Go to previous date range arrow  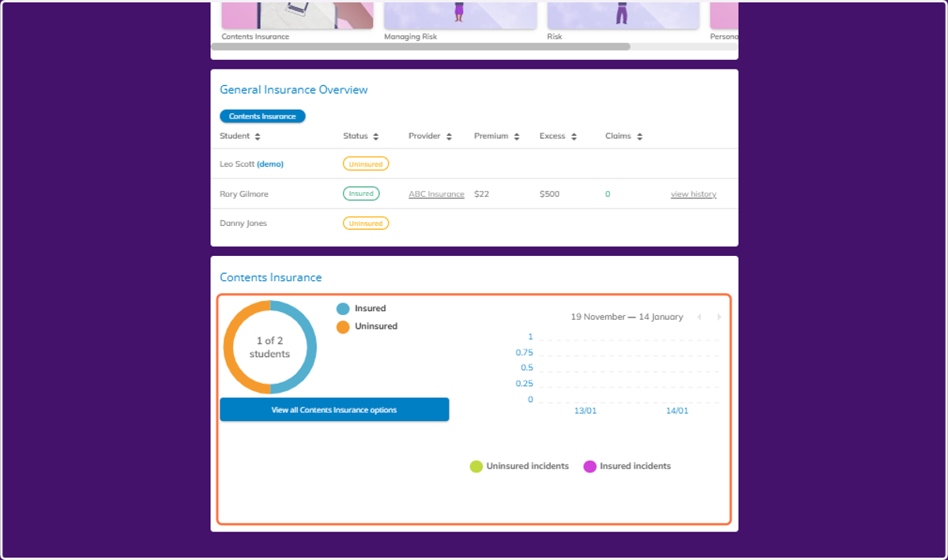[x=699, y=317]
